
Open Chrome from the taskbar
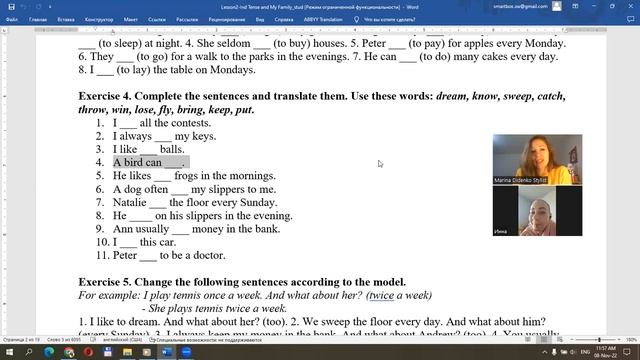[x=69, y=352]
